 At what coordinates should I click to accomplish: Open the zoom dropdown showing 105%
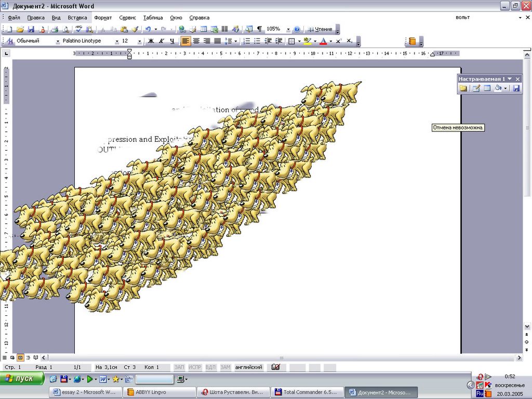click(x=288, y=30)
